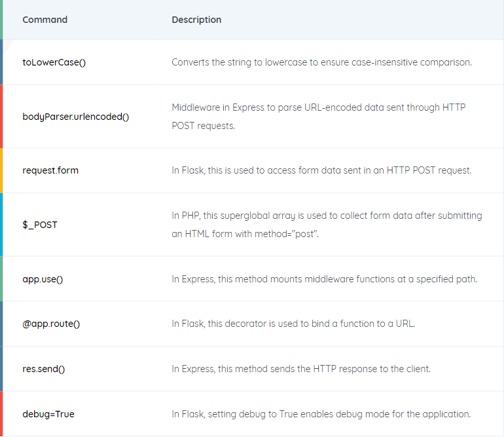Click the description about lowercase case-insensitive comparison
The width and height of the screenshot is (504, 437).
click(322, 62)
